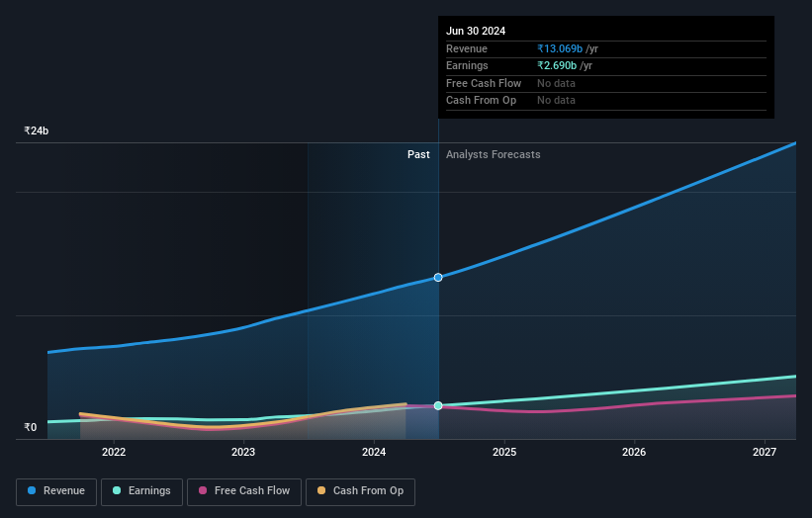Click the Cash From Op tooltip row
The width and height of the screenshot is (812, 518).
point(606,101)
